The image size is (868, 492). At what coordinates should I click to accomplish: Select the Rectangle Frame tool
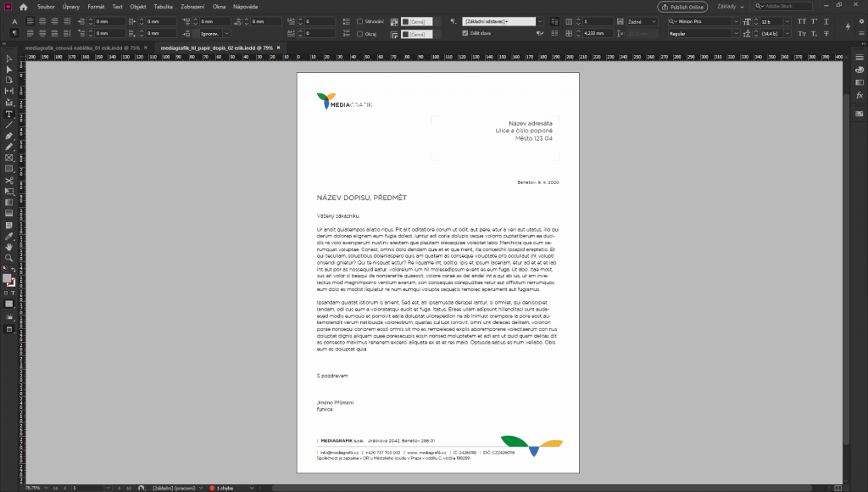coord(8,158)
